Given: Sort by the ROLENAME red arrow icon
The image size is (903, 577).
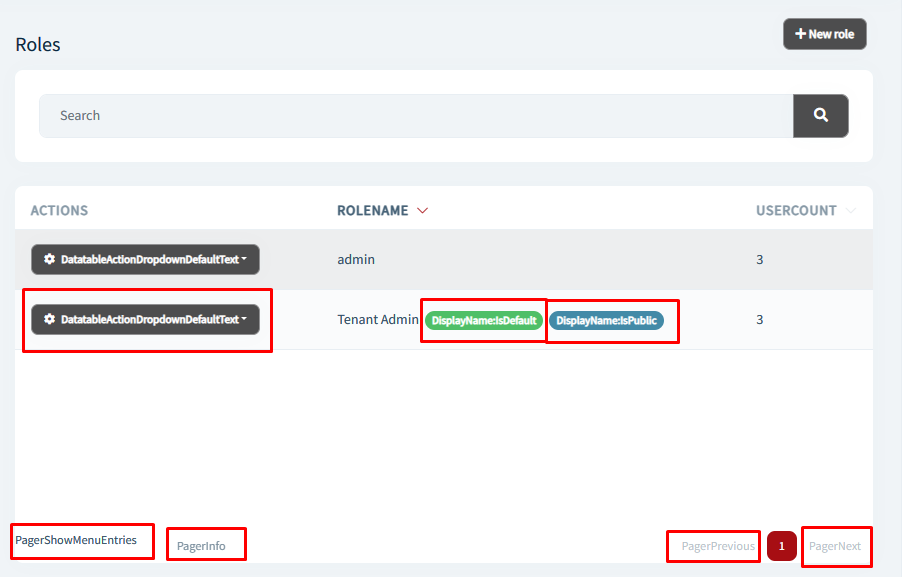Looking at the screenshot, I should click(x=422, y=211).
